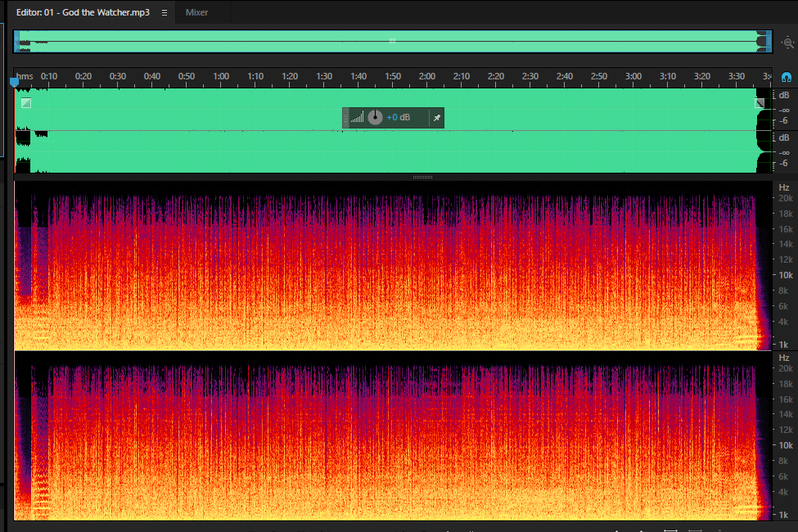
Task: Click 16k on the lower frequency scale
Action: click(785, 399)
